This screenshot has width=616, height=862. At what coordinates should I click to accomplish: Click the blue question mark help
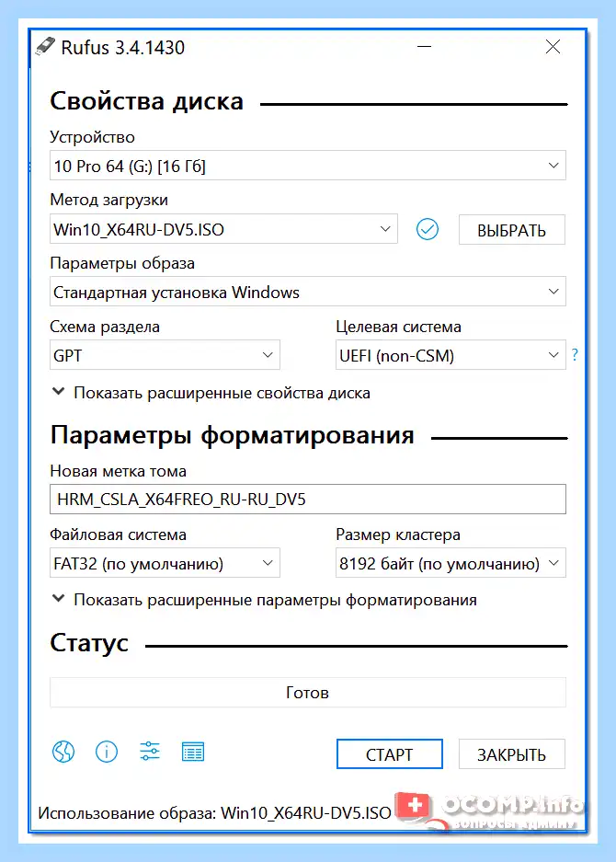[x=575, y=354]
